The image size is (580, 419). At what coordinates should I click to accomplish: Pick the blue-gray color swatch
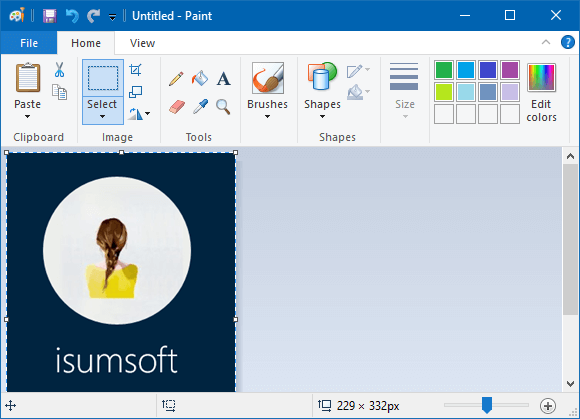tap(488, 92)
